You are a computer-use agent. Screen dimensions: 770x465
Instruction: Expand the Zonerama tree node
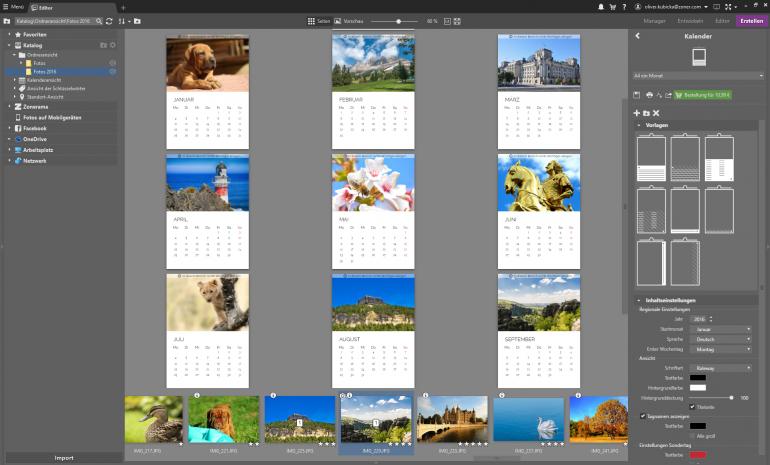(9, 107)
